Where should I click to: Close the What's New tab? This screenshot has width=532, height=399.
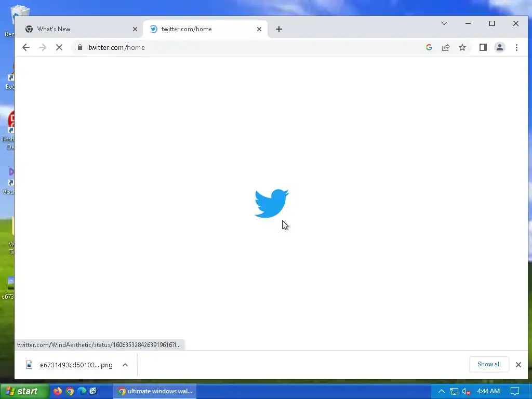135,29
